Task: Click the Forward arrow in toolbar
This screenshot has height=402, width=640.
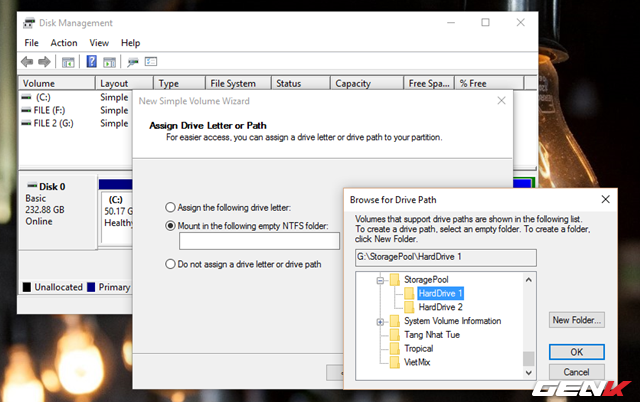Action: point(45,62)
